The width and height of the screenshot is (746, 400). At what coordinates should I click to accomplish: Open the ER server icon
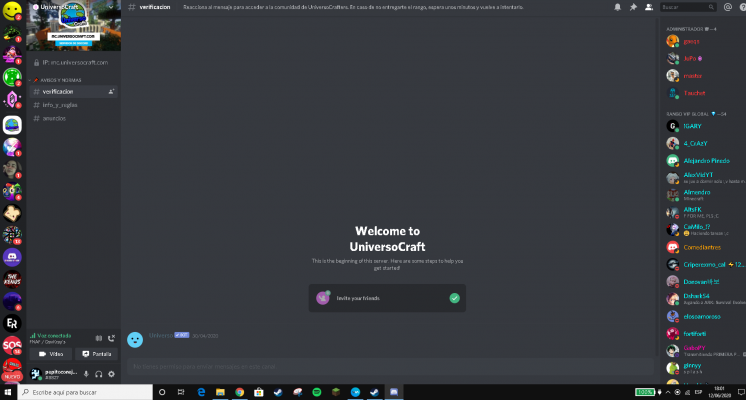(12, 323)
